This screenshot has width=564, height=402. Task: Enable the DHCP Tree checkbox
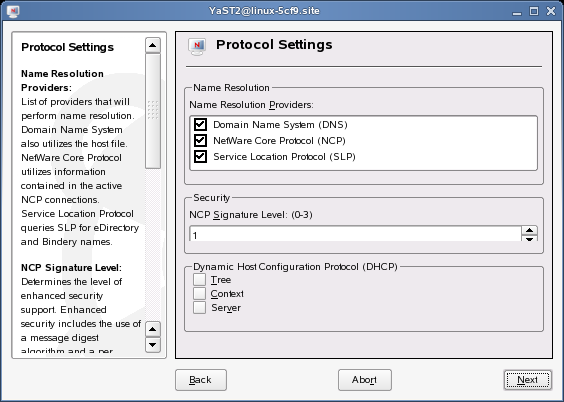click(199, 279)
